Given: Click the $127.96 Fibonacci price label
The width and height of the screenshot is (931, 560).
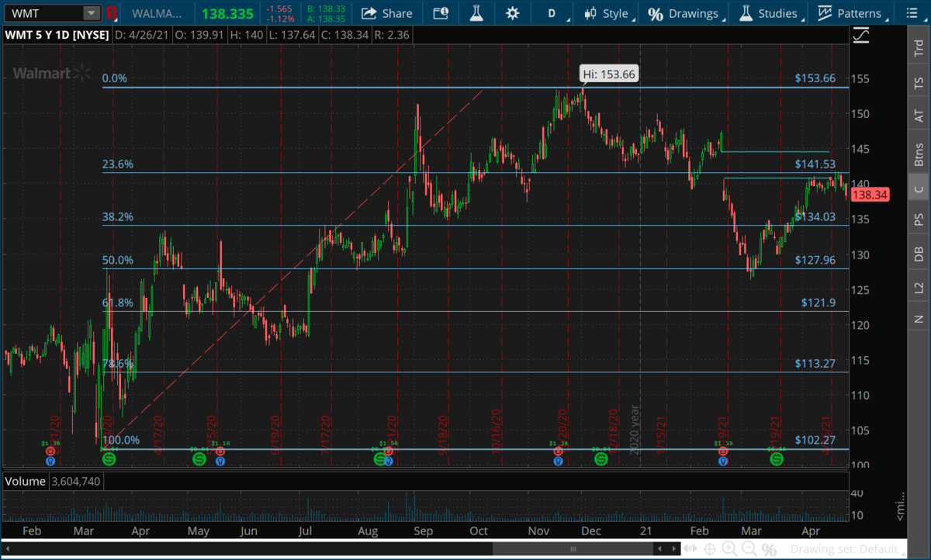Looking at the screenshot, I should 815,260.
